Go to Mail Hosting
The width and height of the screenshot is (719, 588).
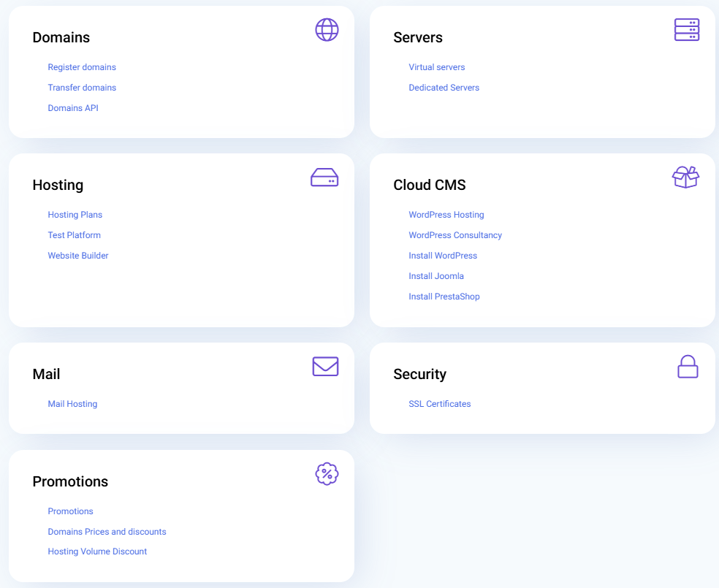(72, 404)
